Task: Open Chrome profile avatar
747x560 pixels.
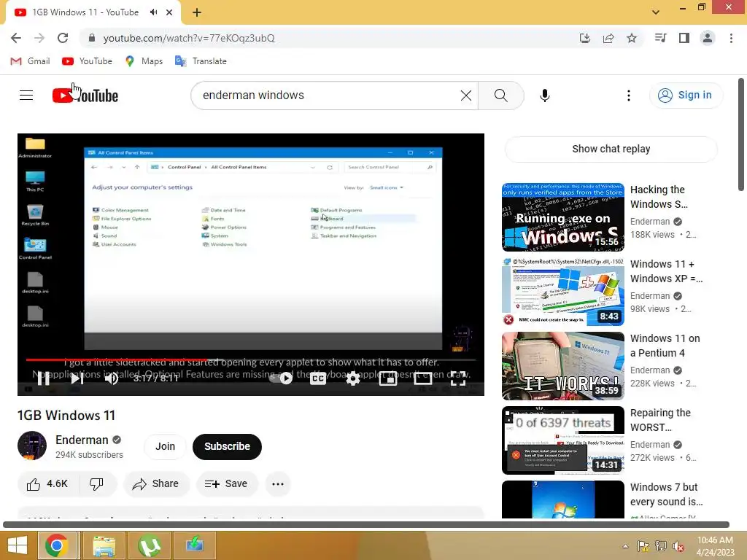Action: (708, 38)
